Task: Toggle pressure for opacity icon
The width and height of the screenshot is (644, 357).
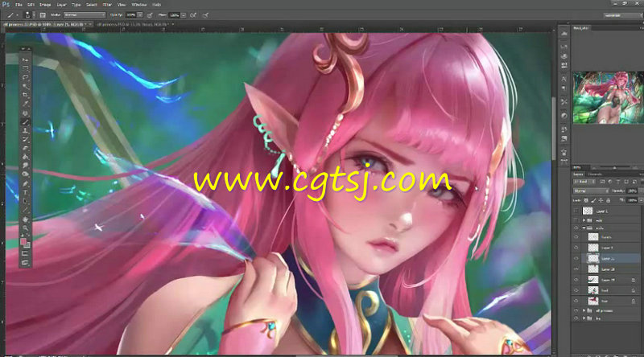Action: coord(150,15)
